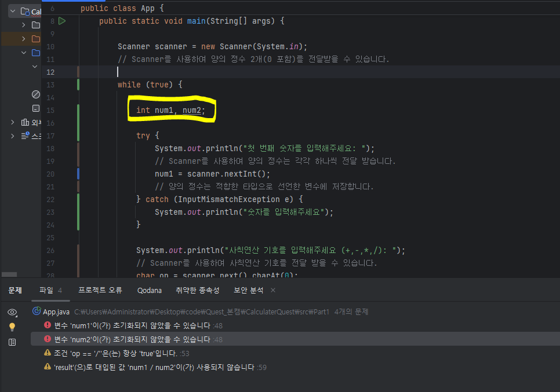Click the 'public class App' declaration
This screenshot has height=392, width=560.
(122, 8)
